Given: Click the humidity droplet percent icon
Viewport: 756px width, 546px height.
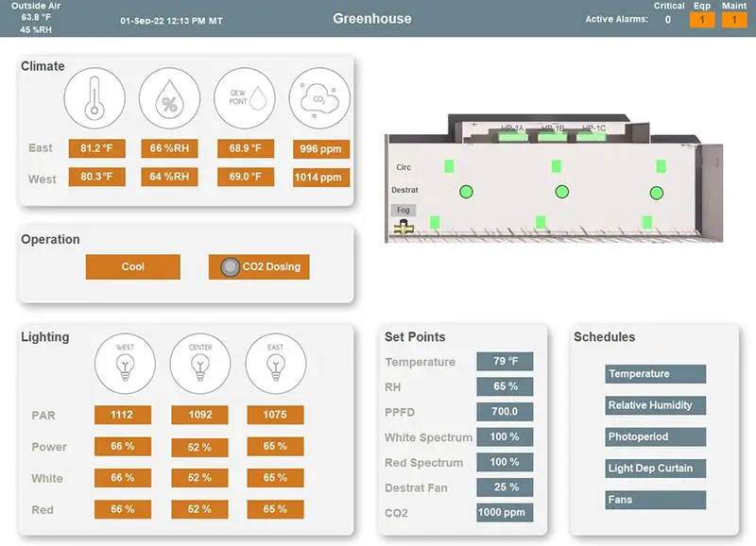Looking at the screenshot, I should 167,97.
